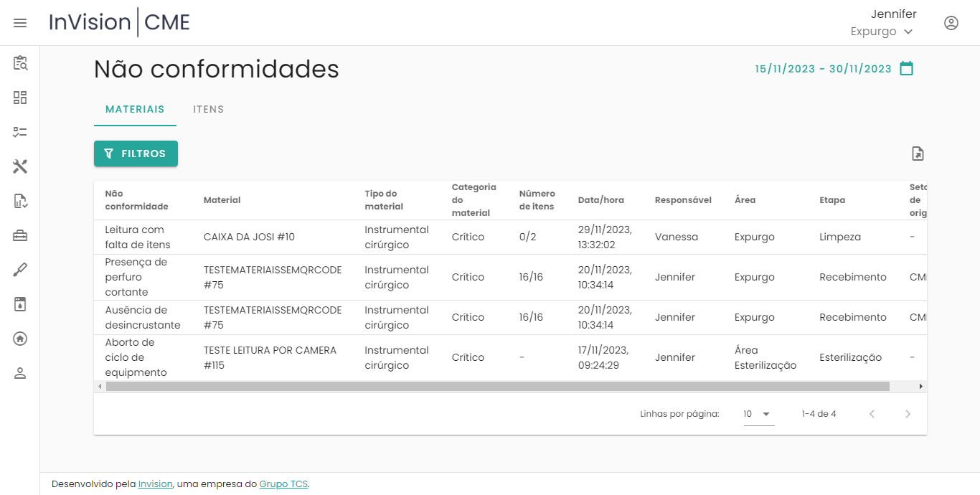Open the crossed tools icon in sidebar
This screenshot has height=495, width=980.
tap(20, 166)
